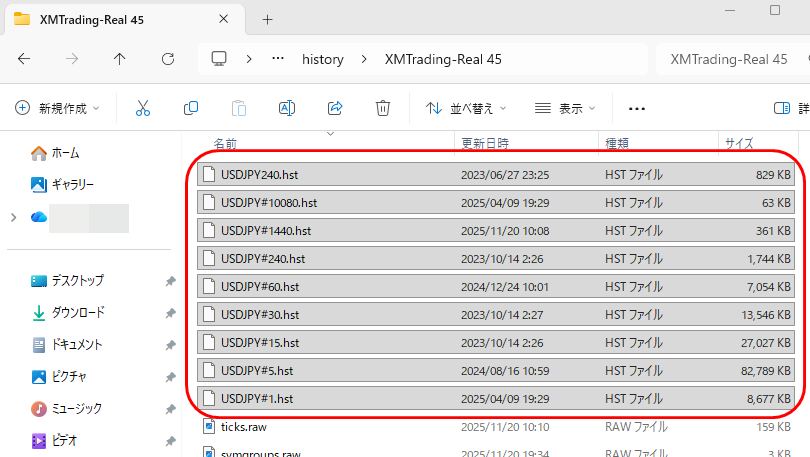Open the 表示 view dropdown
Viewport: 810px width, 457px height.
click(x=565, y=108)
